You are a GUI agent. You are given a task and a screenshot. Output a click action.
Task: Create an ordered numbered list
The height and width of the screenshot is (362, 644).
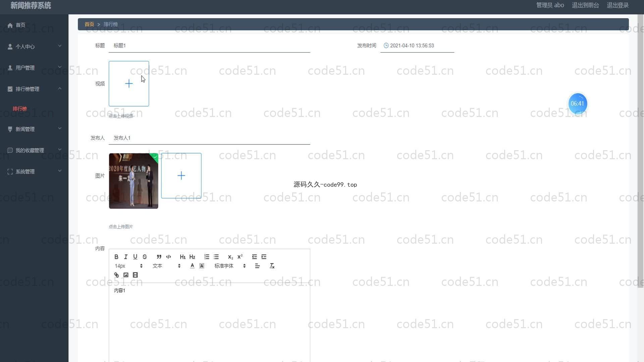click(207, 257)
